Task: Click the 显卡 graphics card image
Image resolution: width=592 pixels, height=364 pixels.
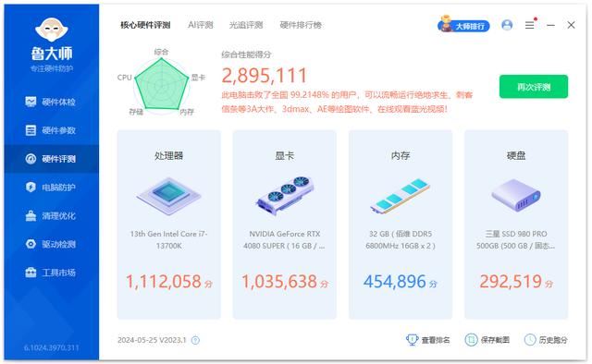Action: 285,195
